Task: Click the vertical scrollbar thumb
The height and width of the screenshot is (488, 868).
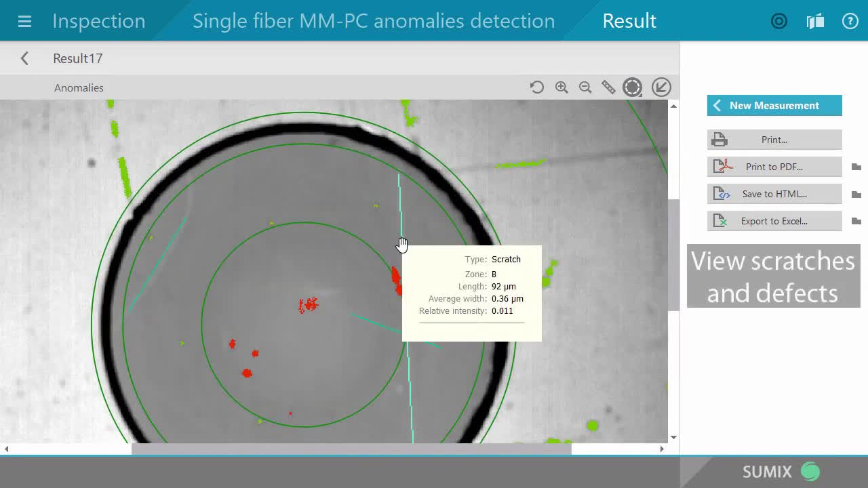Action: tap(673, 256)
